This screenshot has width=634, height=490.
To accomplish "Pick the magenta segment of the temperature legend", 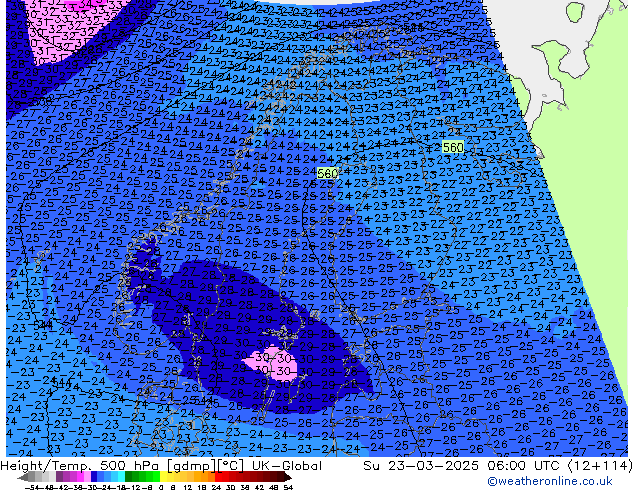I will (x=80, y=477).
